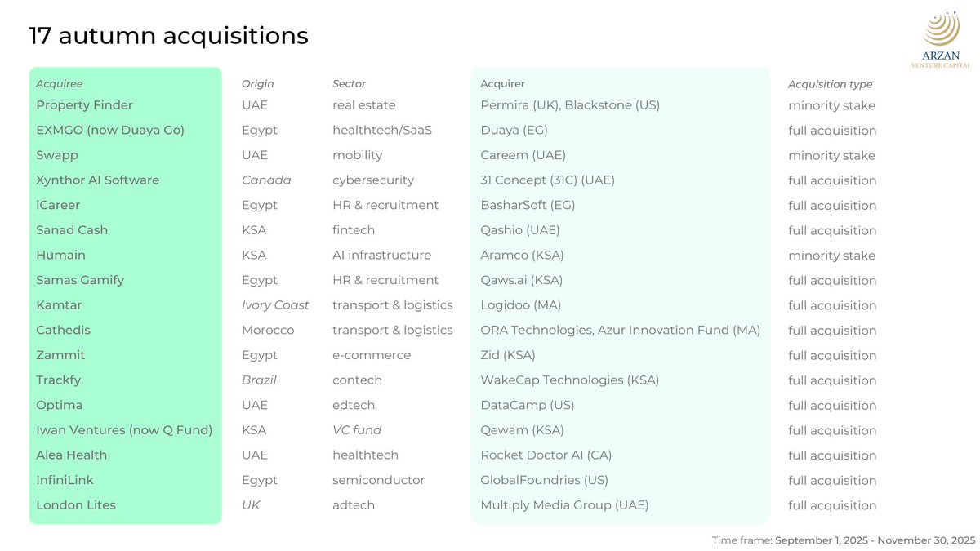Click the Acquiree column header
This screenshot has width=980, height=551.
click(x=60, y=84)
